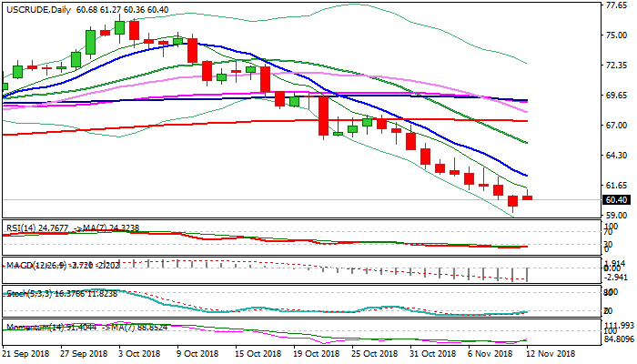Click the last red candle on the chart
The height and width of the screenshot is (364, 637).
coord(528,197)
